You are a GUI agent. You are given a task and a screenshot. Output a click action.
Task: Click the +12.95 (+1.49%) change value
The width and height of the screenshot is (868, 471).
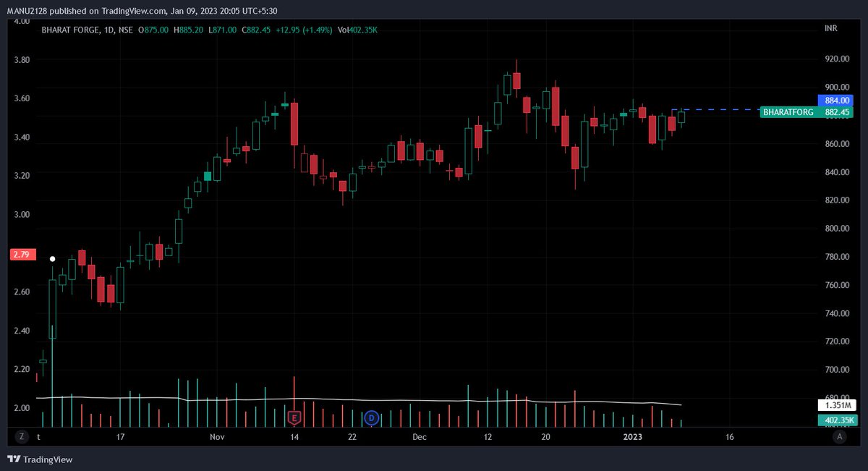point(305,30)
